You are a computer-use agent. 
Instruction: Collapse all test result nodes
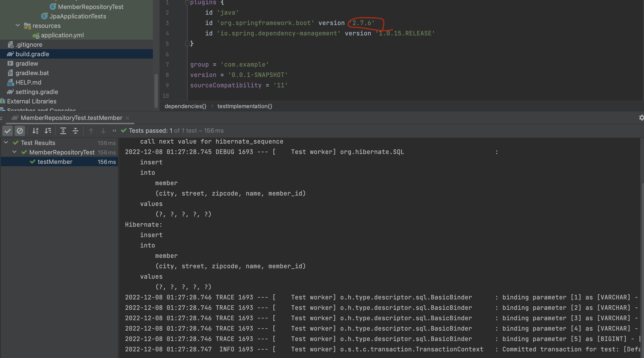click(x=75, y=131)
